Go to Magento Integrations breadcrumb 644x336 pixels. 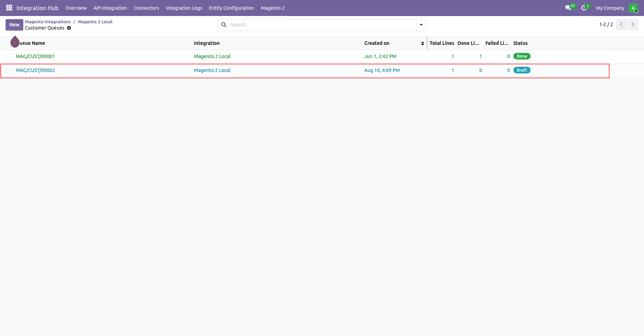(48, 22)
